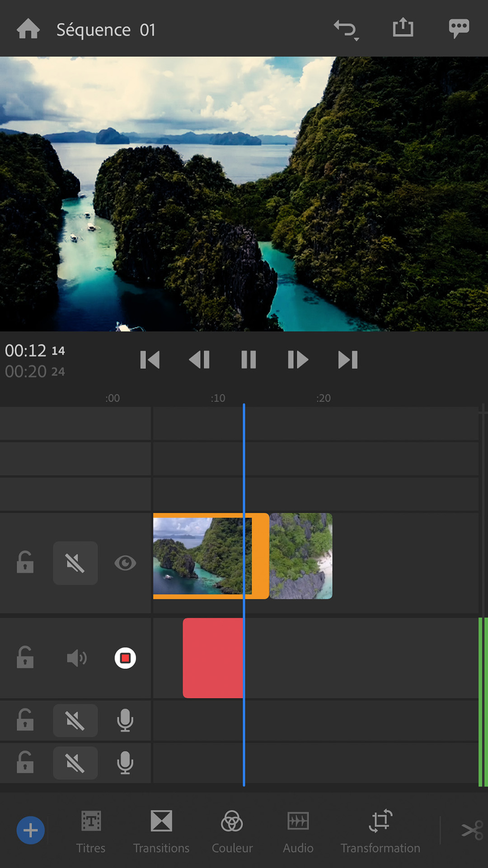Open the undo dropdown arrow
Image resolution: width=488 pixels, height=868 pixels.
[x=357, y=39]
